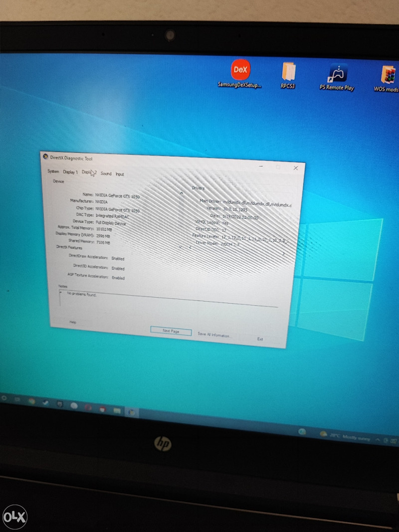This screenshot has height=532, width=399.
Task: Click the Drivers list scroll-left arrow
Action: [190, 248]
